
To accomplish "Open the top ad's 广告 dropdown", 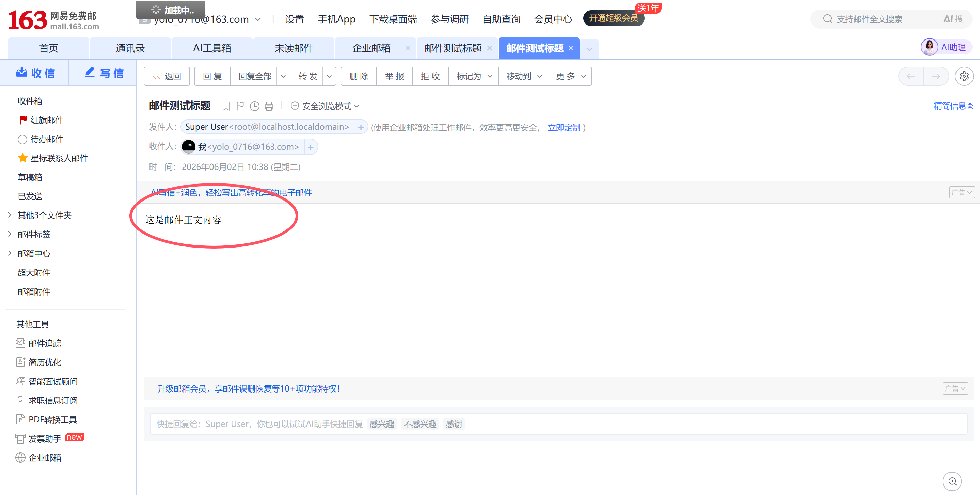I will tap(962, 193).
